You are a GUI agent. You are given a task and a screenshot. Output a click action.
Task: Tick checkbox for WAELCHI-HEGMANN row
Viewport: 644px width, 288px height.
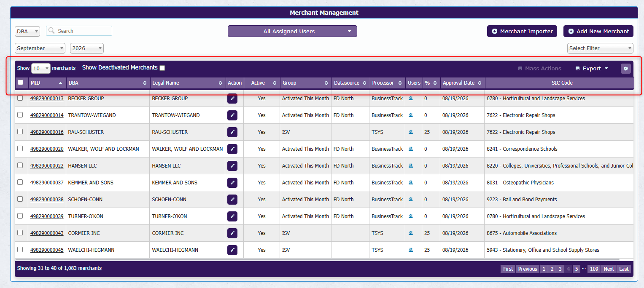(x=20, y=250)
